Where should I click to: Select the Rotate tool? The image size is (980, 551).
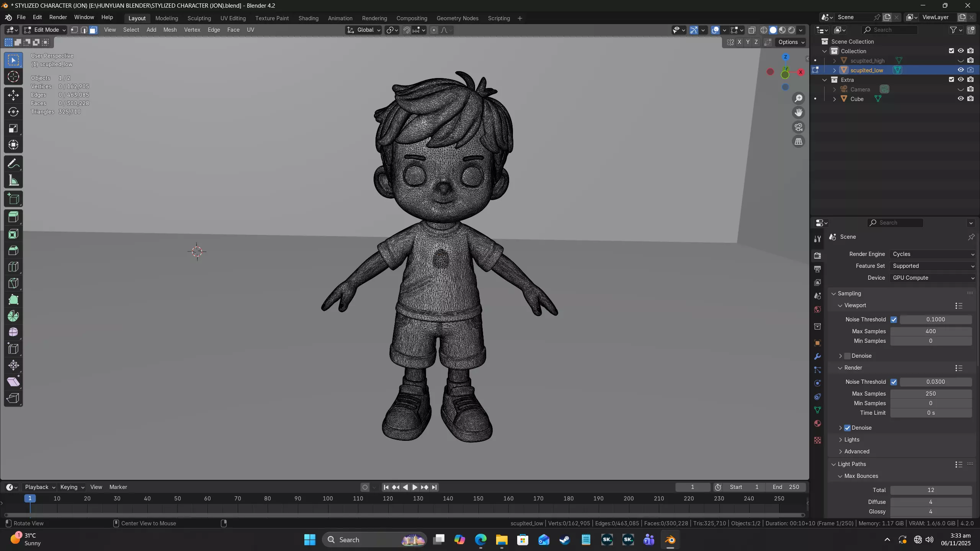(13, 112)
